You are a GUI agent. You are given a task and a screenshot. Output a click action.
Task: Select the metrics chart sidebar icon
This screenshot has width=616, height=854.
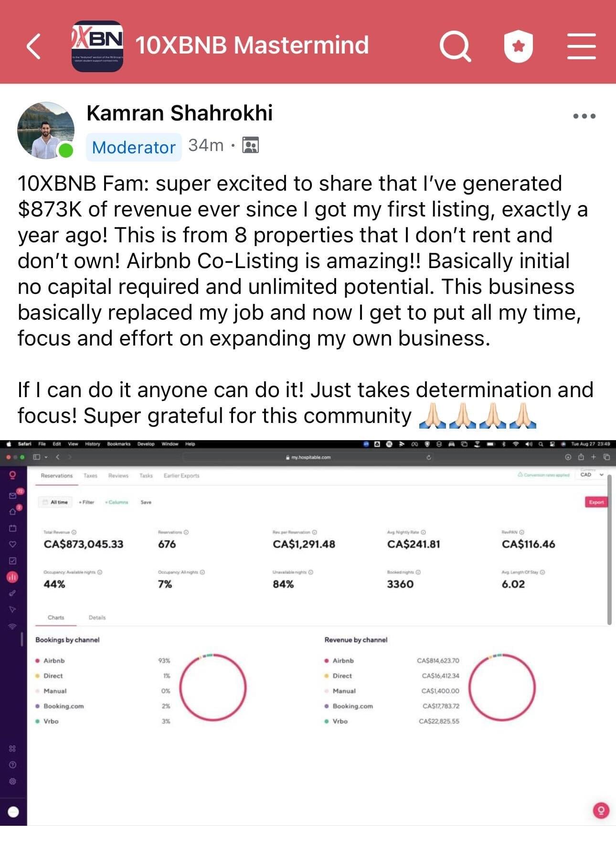pos(12,577)
